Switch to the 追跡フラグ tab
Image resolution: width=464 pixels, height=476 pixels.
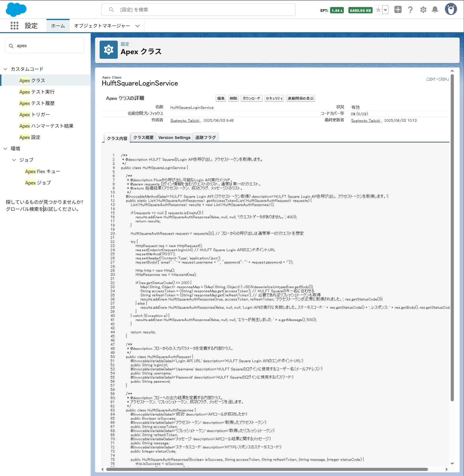[206, 137]
